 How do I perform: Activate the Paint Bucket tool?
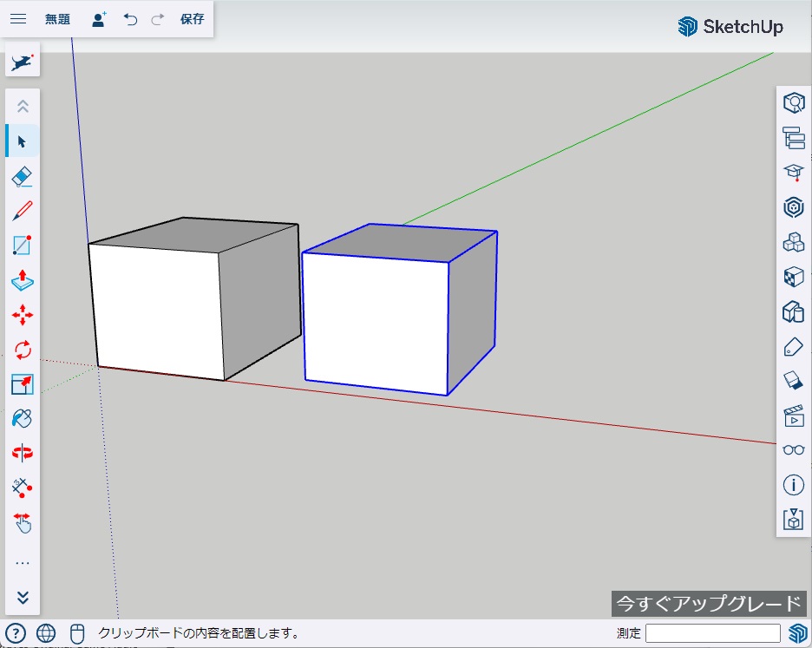[x=23, y=419]
